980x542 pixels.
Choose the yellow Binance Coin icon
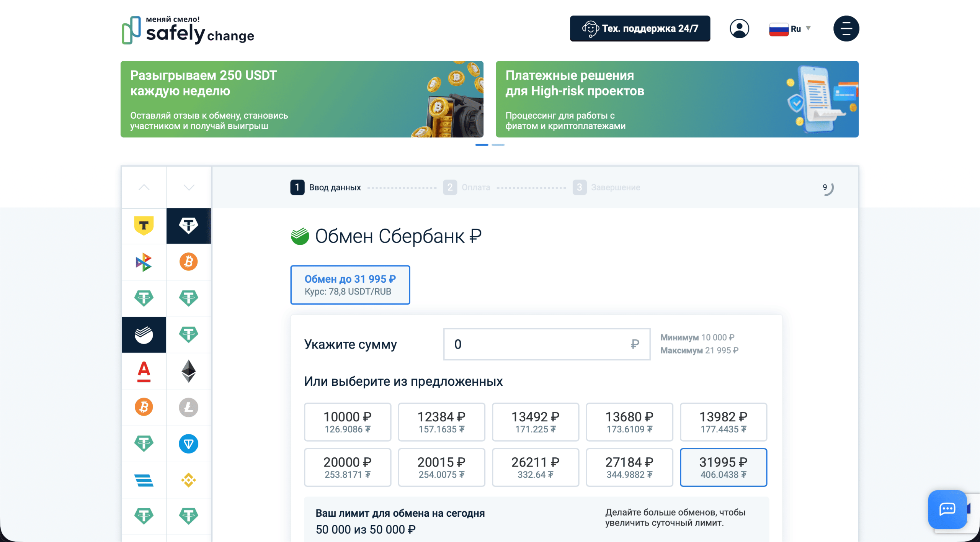coord(189,480)
